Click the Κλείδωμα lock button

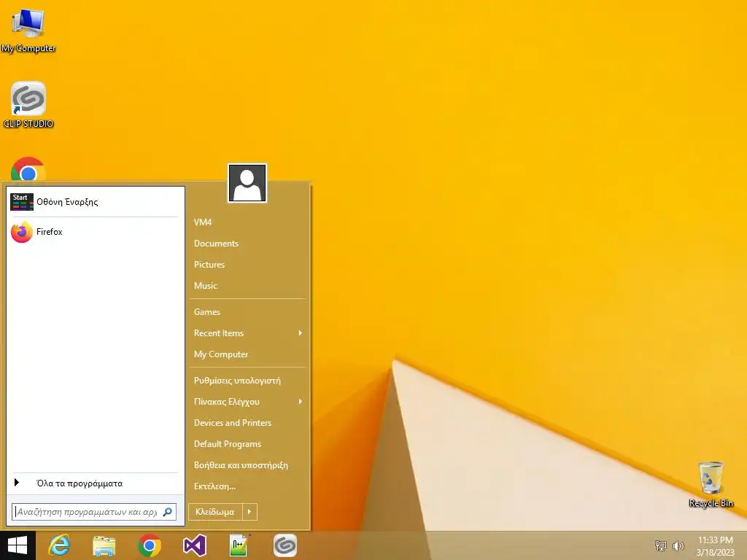(x=215, y=512)
